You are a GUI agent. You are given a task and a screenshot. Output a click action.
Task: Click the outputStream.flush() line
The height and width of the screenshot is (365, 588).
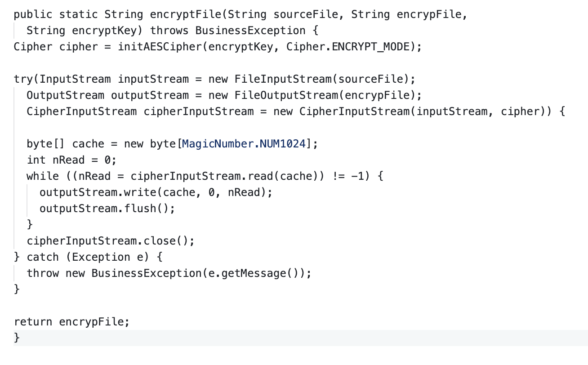tap(107, 209)
